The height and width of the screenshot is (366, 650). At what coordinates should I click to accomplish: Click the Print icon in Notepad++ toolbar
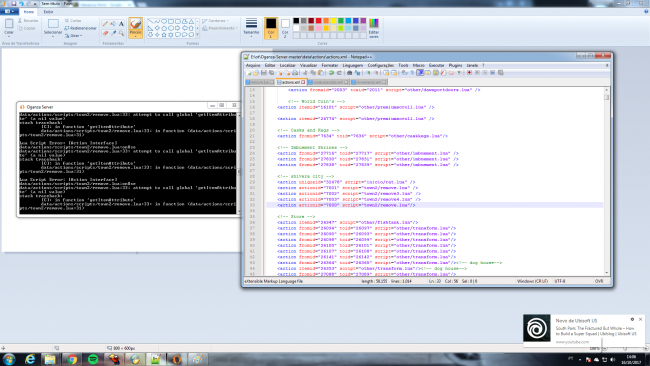click(295, 73)
